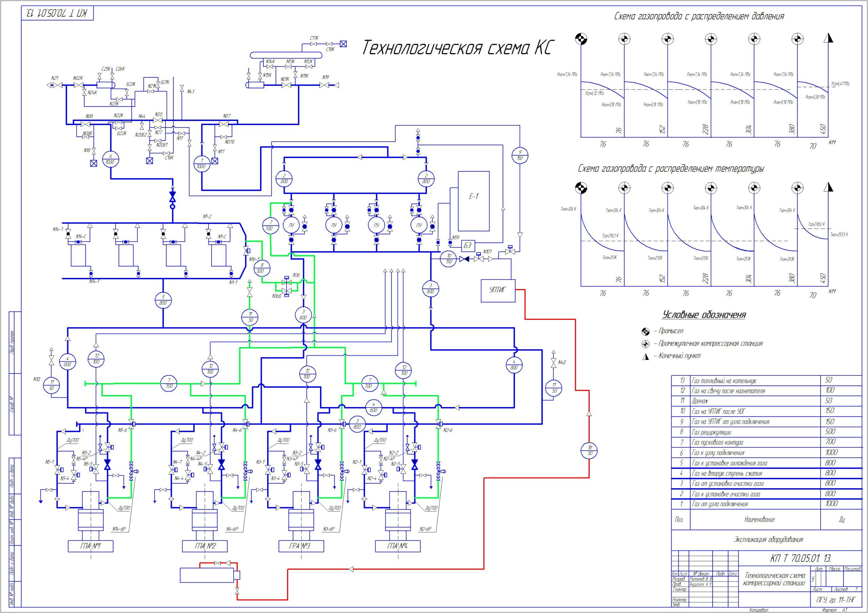Select the E-1 tank block

tap(474, 201)
